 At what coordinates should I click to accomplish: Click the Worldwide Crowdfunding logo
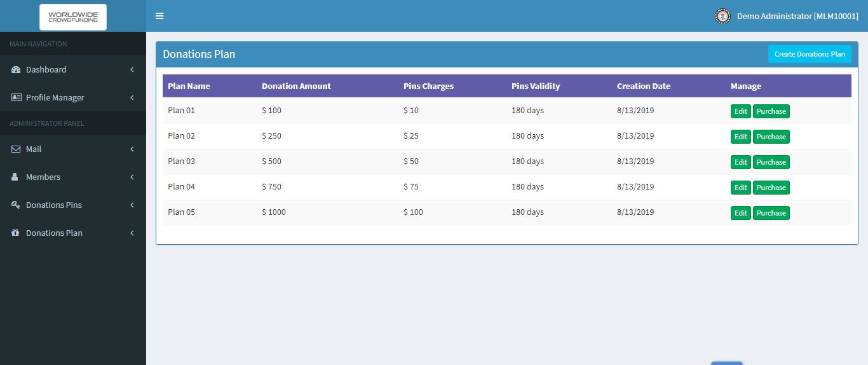pos(73,17)
